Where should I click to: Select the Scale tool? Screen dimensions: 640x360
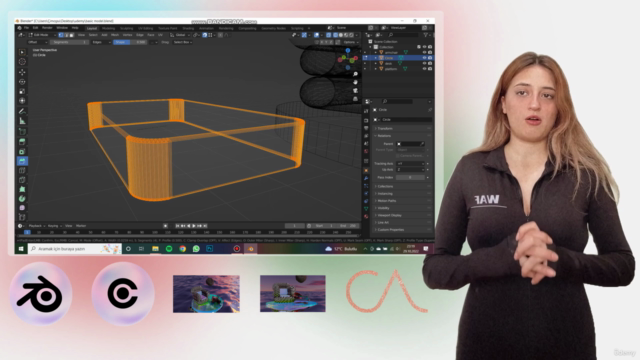point(22,91)
